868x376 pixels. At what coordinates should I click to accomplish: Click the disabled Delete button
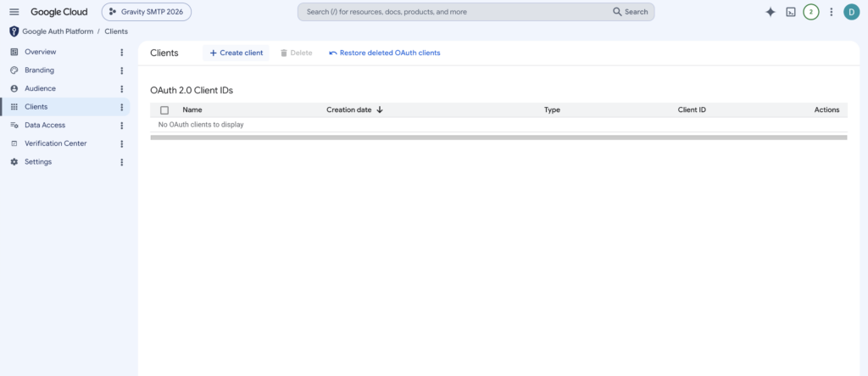[x=296, y=53]
